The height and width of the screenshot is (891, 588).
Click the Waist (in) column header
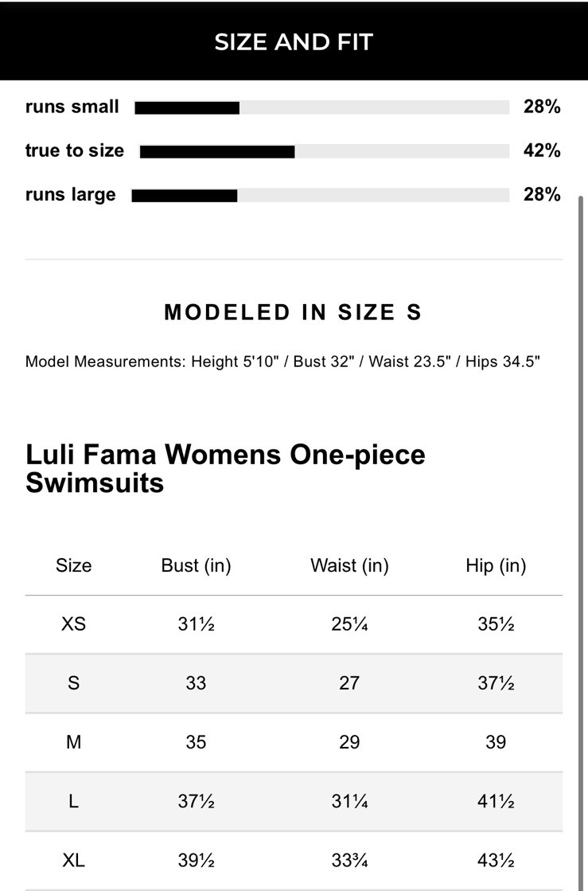(x=349, y=565)
